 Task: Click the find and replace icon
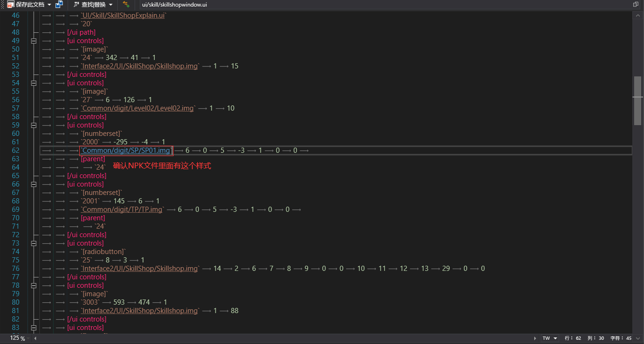point(76,5)
